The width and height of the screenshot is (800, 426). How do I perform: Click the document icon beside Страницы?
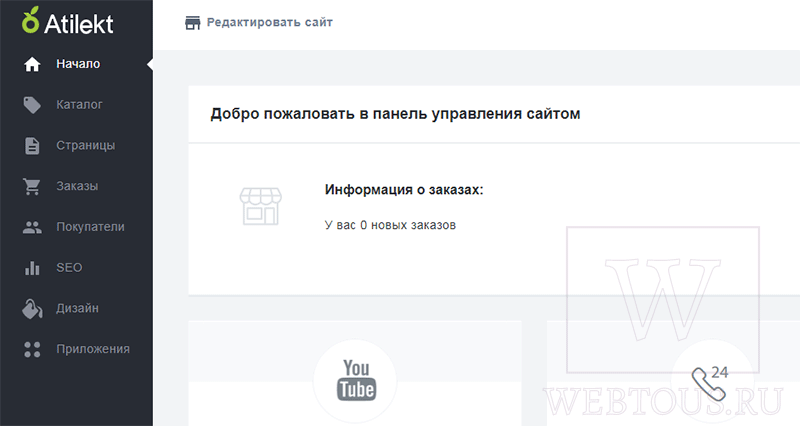pyautogui.click(x=32, y=146)
